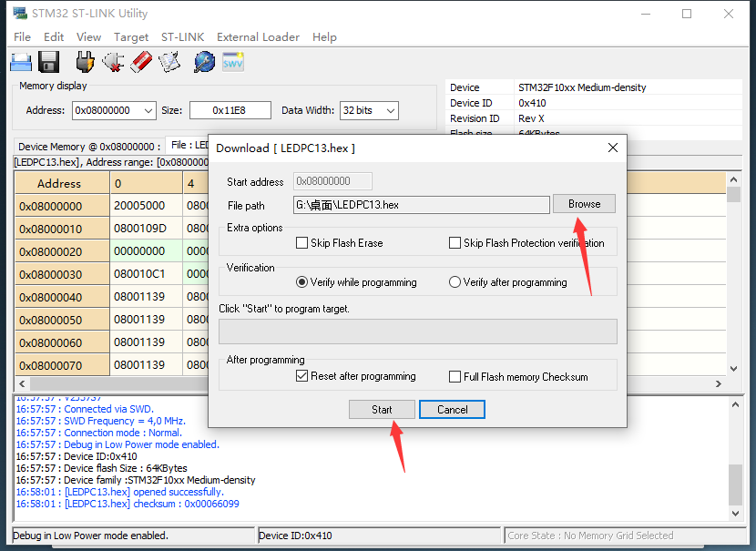Image resolution: width=756 pixels, height=551 pixels.
Task: Click STM32 ST-LINK Utility title bar icon
Action: pos(20,13)
